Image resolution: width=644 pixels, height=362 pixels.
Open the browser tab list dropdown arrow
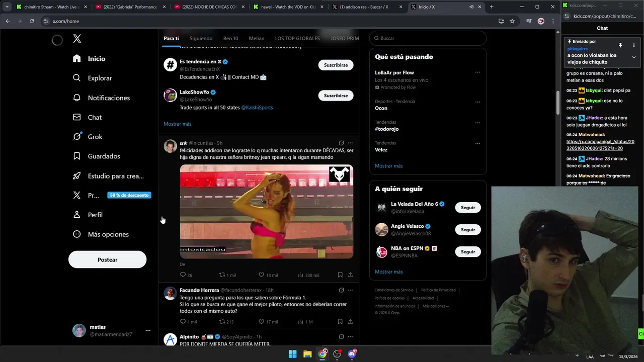pyautogui.click(x=7, y=7)
